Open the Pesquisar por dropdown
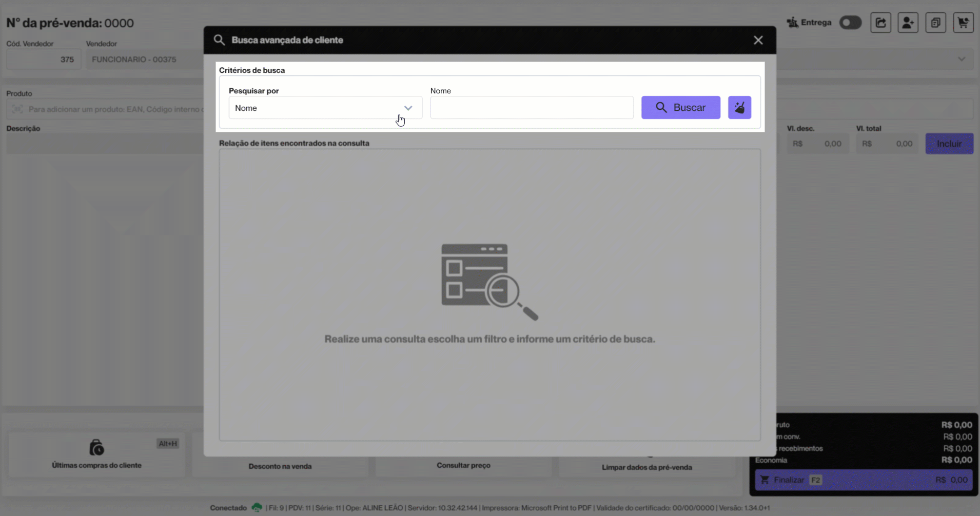The width and height of the screenshot is (980, 516). click(325, 108)
